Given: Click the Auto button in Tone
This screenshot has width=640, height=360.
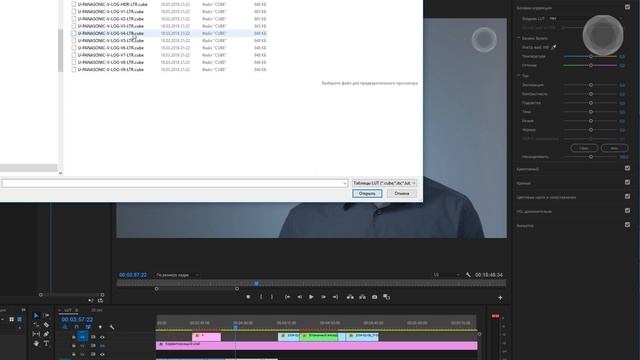Looking at the screenshot, I should [x=614, y=148].
